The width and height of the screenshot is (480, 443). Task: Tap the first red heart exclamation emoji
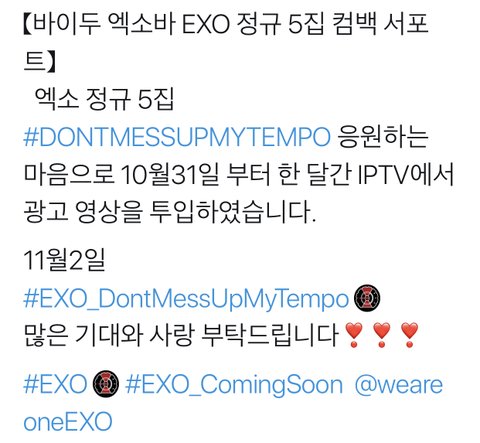(354, 335)
